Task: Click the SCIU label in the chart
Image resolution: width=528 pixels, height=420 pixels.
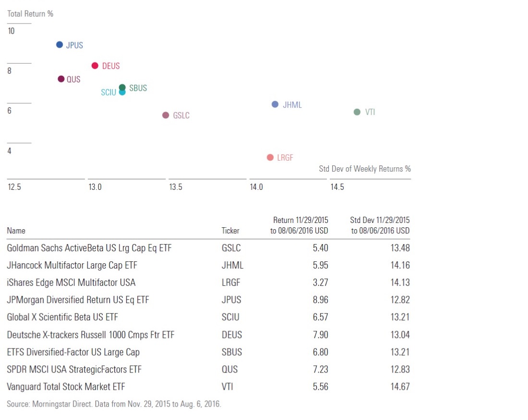Action: [x=108, y=93]
